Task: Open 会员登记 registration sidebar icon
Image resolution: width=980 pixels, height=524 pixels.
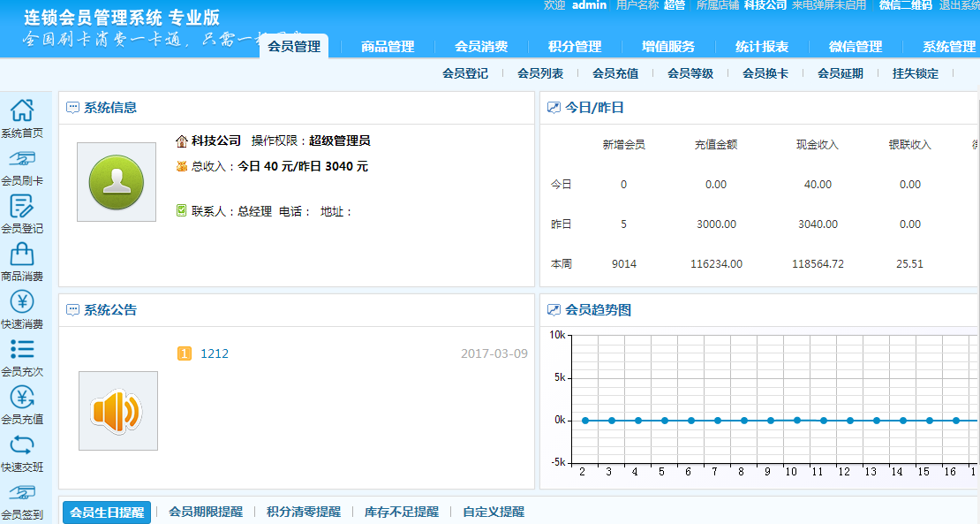Action: coord(22,207)
